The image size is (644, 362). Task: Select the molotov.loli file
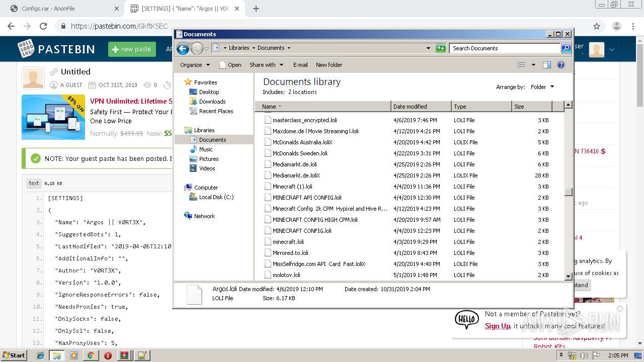click(x=286, y=275)
